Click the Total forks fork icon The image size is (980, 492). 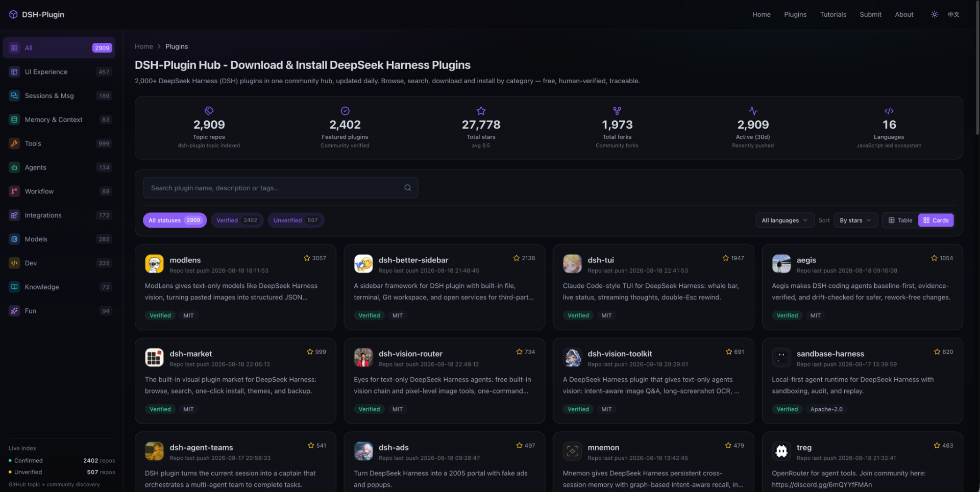(617, 111)
